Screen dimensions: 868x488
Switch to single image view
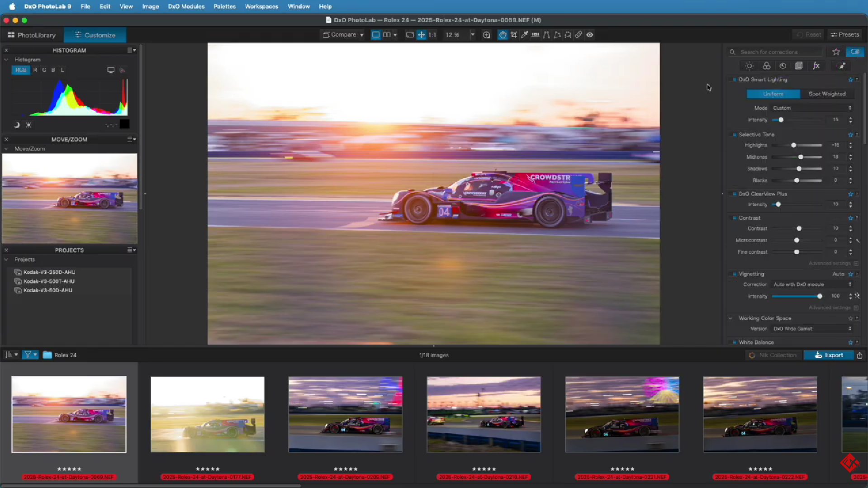376,35
